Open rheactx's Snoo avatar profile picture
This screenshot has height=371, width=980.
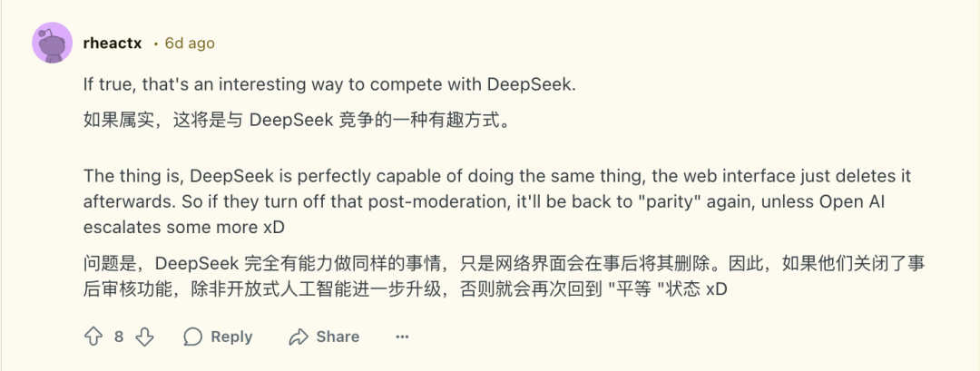[x=53, y=43]
